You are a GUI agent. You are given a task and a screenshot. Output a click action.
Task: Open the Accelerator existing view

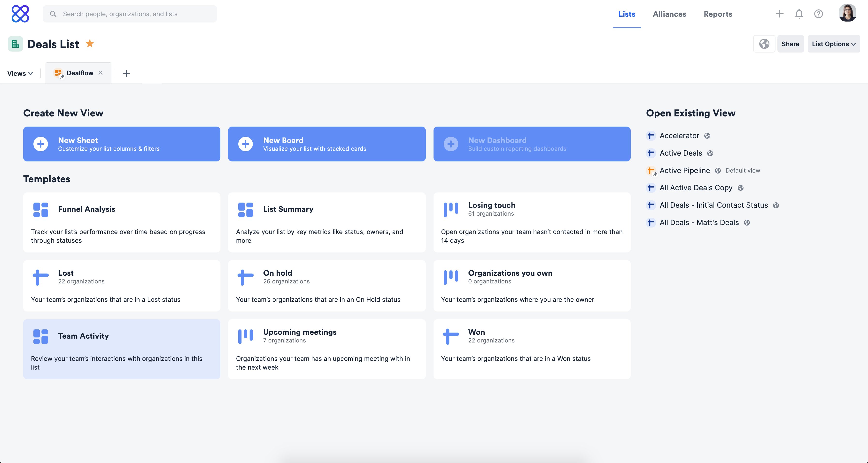(x=679, y=136)
